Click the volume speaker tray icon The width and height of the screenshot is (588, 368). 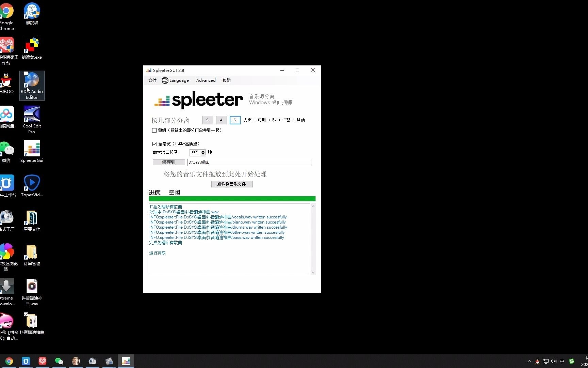pos(554,361)
